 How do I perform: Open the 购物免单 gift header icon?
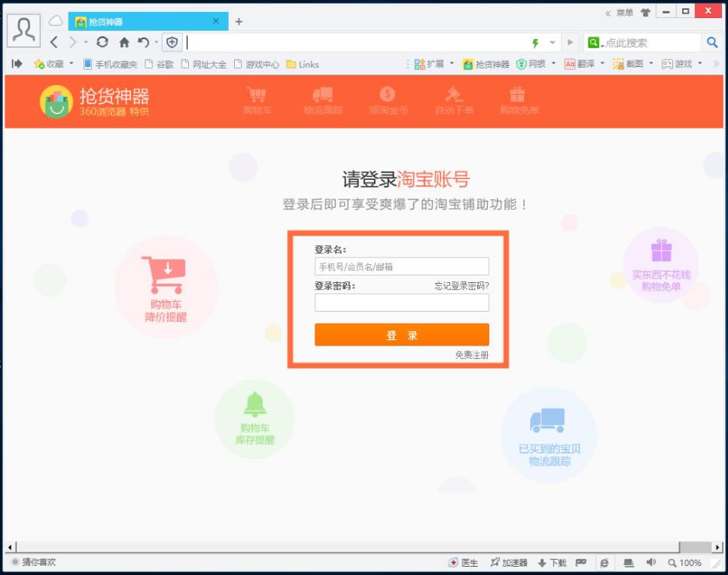(x=519, y=101)
